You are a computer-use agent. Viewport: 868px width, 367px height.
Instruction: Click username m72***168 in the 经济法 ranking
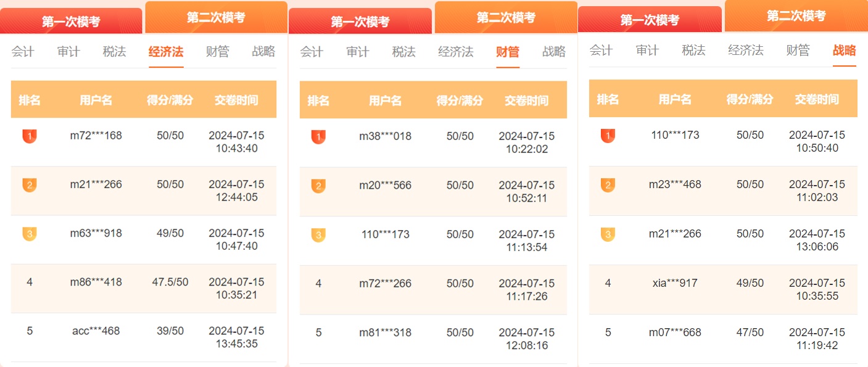[96, 136]
